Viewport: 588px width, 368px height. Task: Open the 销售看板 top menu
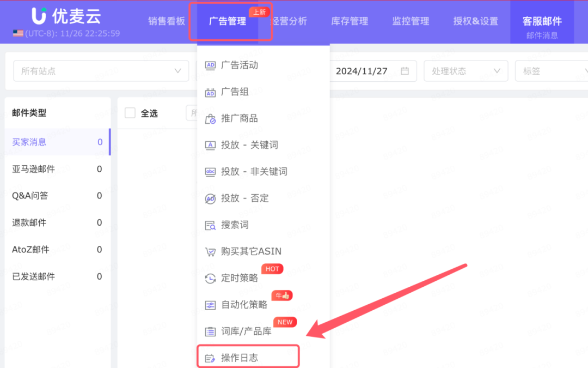coord(167,21)
